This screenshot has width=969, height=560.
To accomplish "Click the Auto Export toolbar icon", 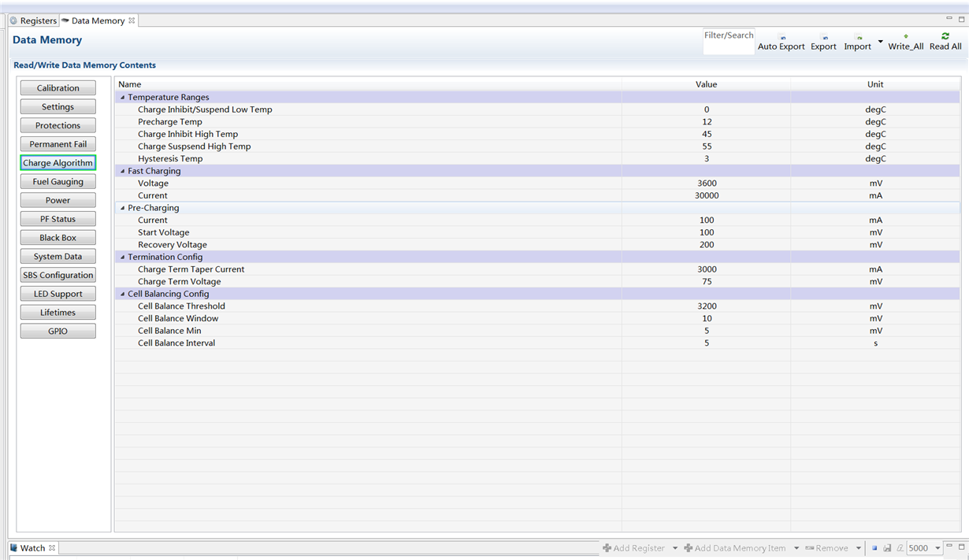I will tap(782, 37).
